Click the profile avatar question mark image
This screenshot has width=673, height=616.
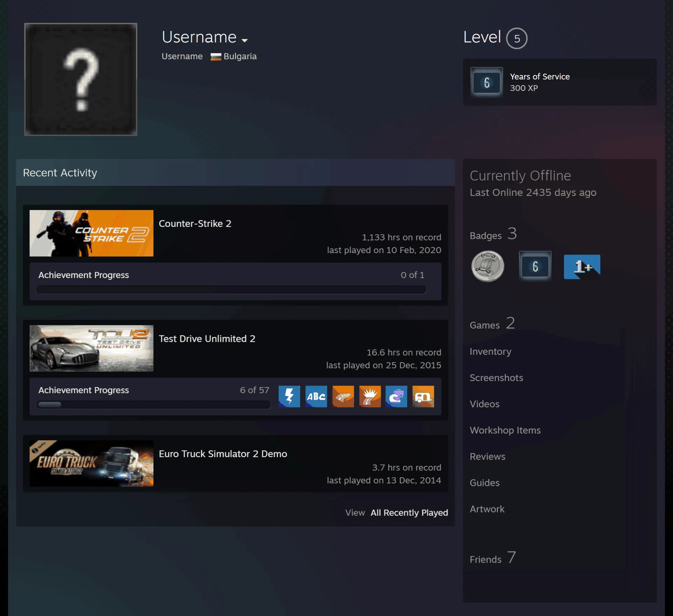click(81, 79)
